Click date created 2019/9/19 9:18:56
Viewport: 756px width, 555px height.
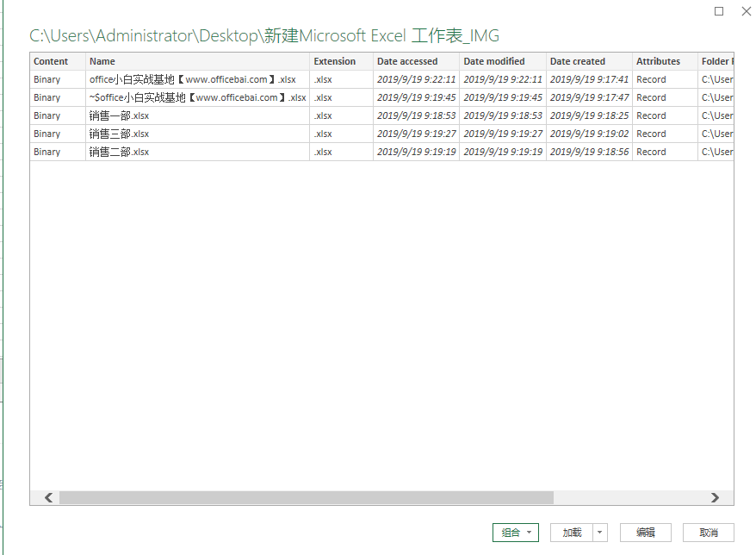(589, 152)
